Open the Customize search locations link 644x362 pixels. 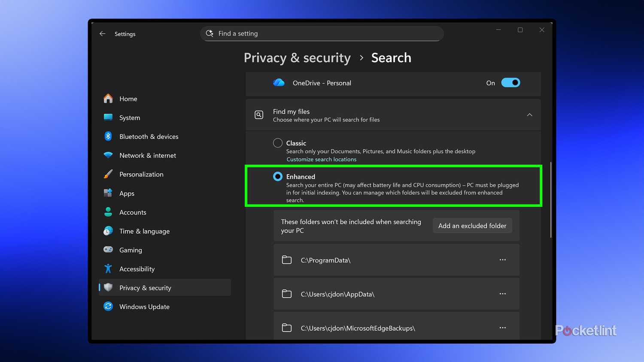click(321, 159)
